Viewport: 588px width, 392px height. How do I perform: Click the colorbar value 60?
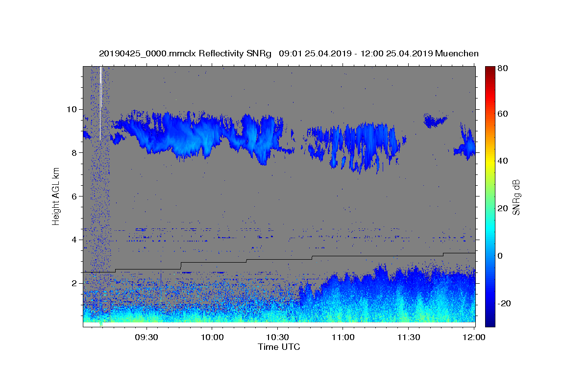click(504, 114)
